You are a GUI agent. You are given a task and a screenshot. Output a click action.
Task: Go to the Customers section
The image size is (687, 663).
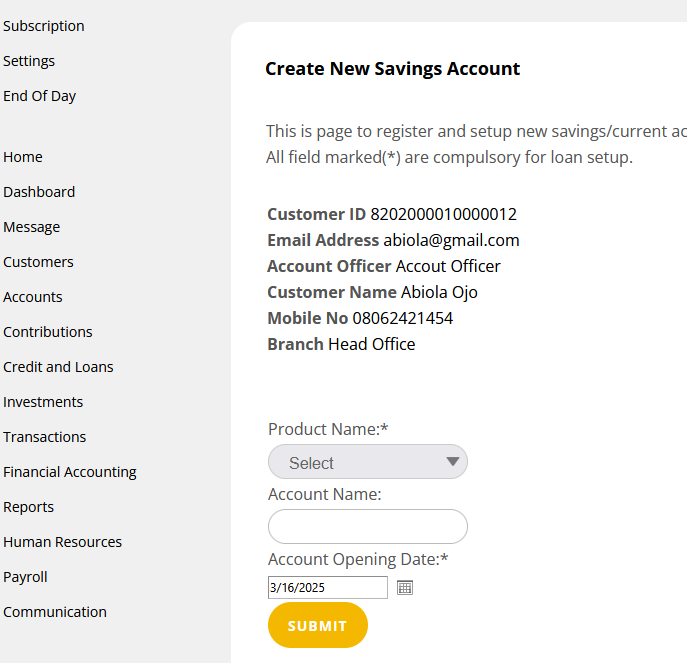pyautogui.click(x=38, y=262)
